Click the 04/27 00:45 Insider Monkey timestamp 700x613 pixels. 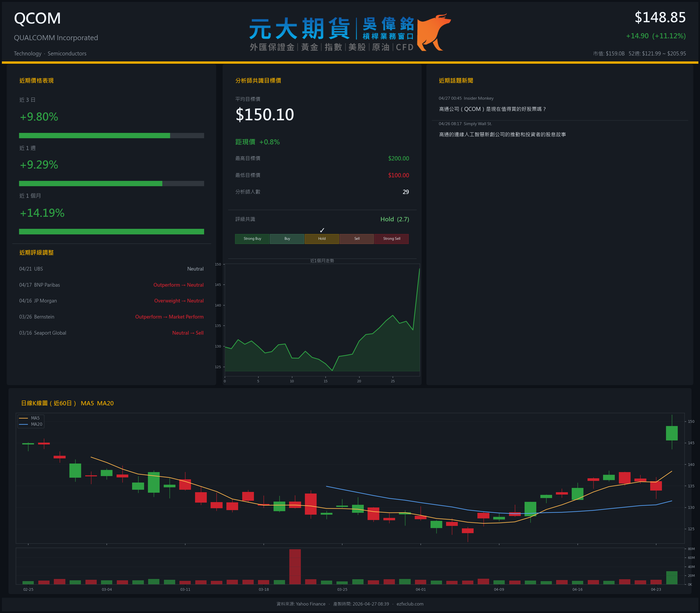pyautogui.click(x=466, y=98)
